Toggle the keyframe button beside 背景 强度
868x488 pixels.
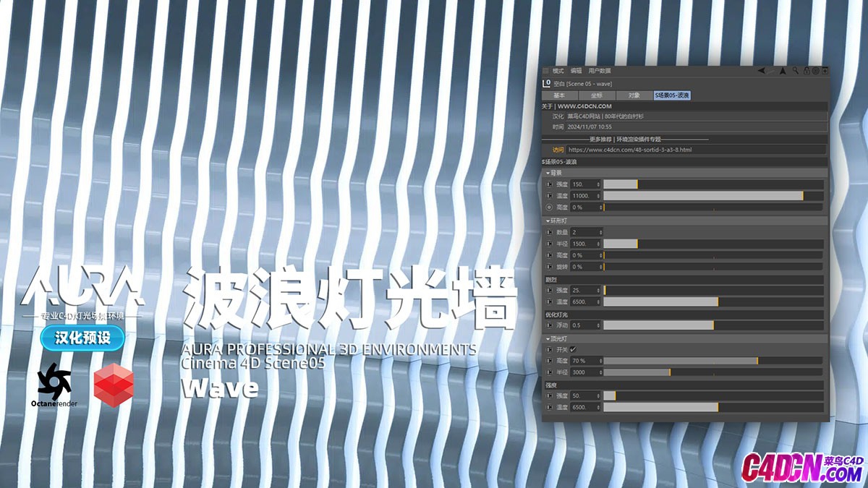click(x=550, y=184)
